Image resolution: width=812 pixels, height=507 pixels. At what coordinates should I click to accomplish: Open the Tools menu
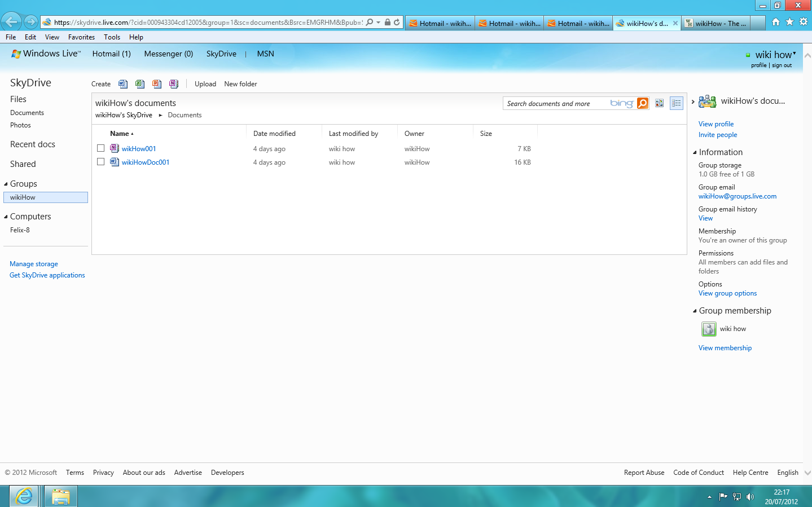[x=112, y=37]
